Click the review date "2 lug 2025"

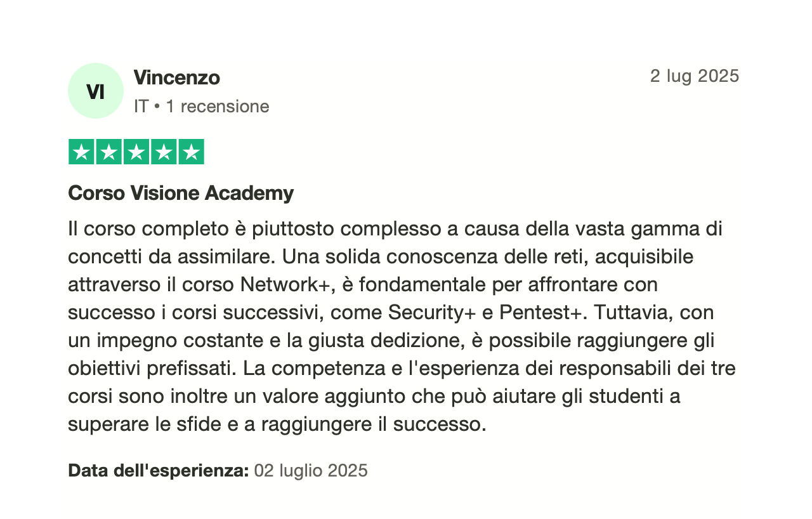694,76
